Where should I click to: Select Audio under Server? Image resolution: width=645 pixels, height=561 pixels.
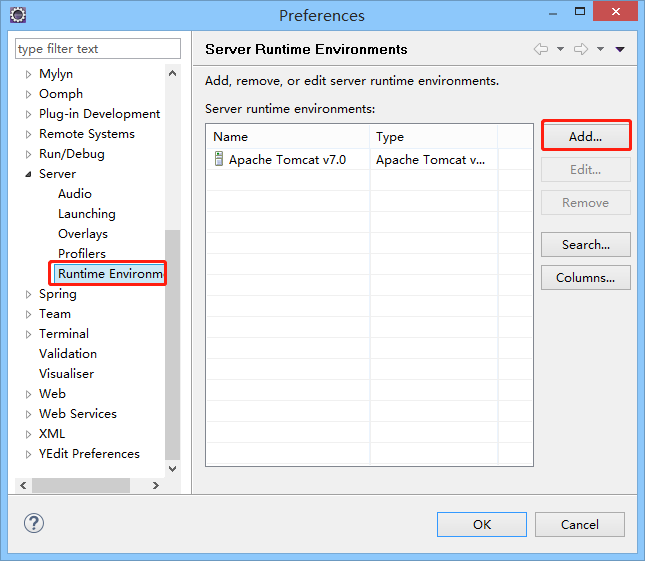pyautogui.click(x=74, y=194)
